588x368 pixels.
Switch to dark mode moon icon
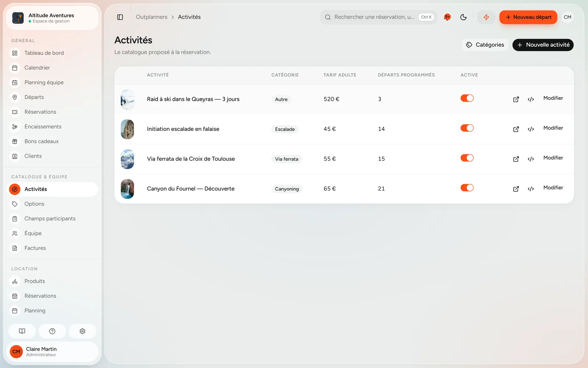click(x=463, y=17)
